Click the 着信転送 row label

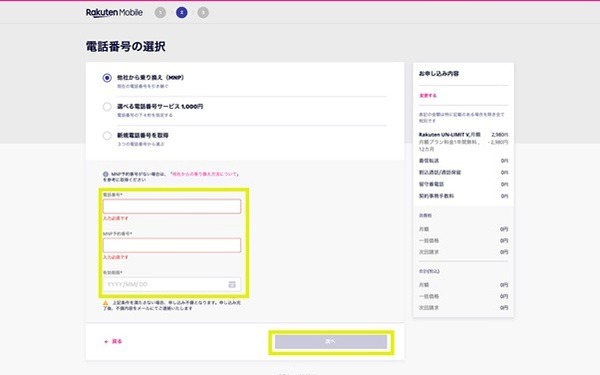pos(429,161)
